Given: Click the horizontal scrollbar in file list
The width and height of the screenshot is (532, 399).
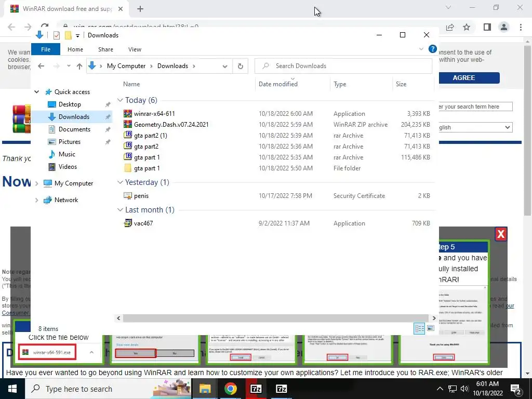Looking at the screenshot, I should coord(276,318).
